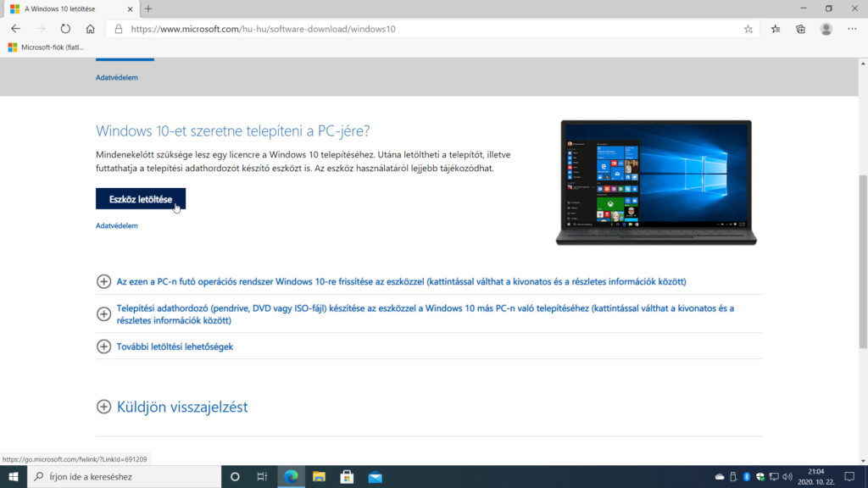868x488 pixels.
Task: Open Adatvédelem link below download button
Action: (x=117, y=225)
